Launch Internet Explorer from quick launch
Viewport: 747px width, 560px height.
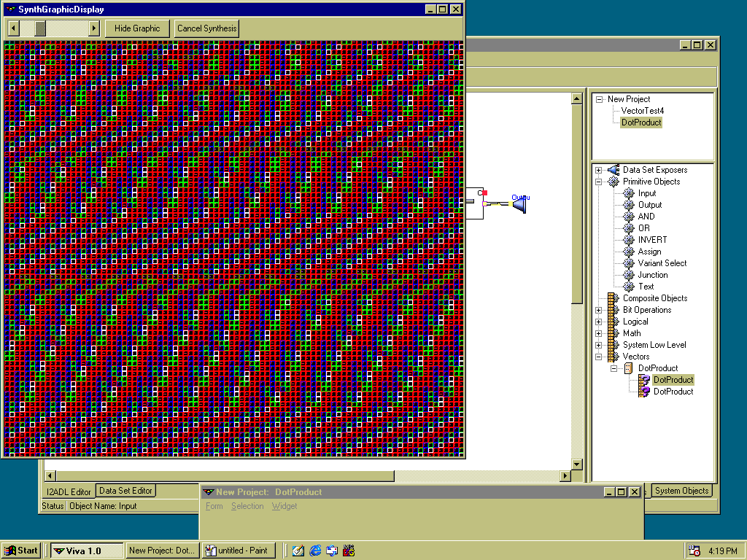(x=315, y=551)
